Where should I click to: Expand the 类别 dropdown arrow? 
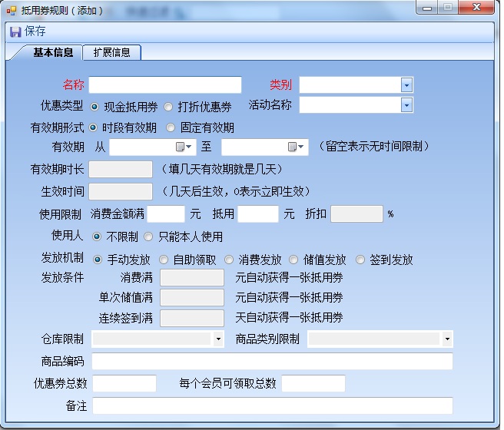pyautogui.click(x=406, y=85)
